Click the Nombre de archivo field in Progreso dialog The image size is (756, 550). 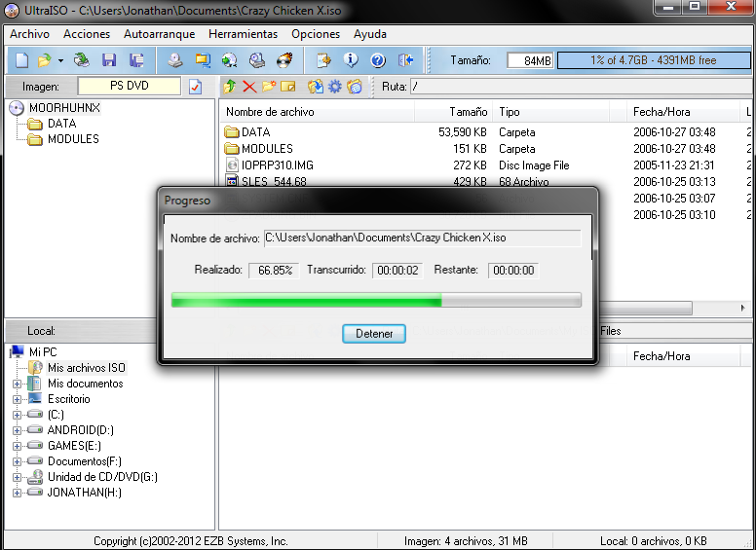point(423,238)
